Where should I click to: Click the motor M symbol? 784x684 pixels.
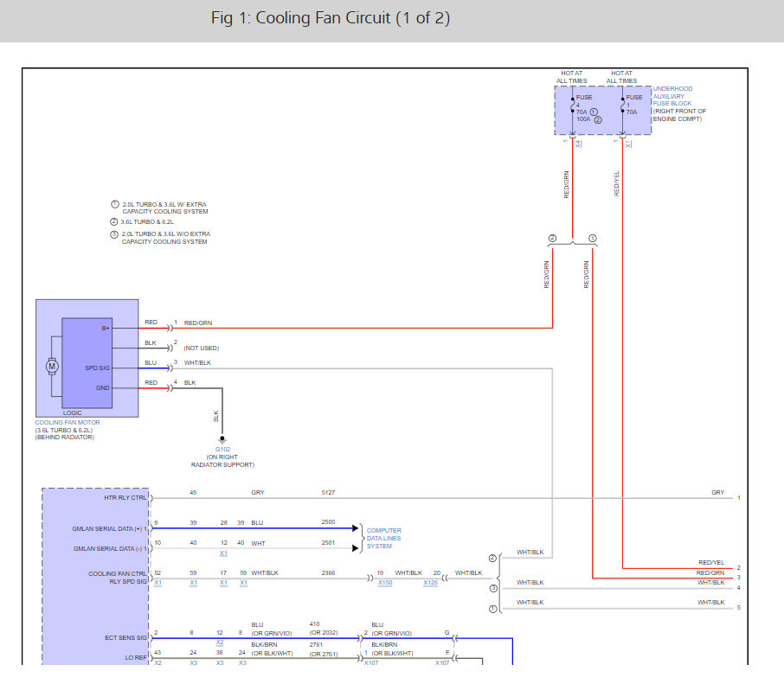point(51,367)
